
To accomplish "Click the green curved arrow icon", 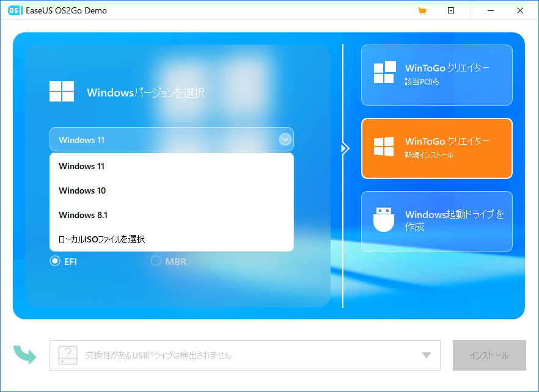I will tap(24, 355).
